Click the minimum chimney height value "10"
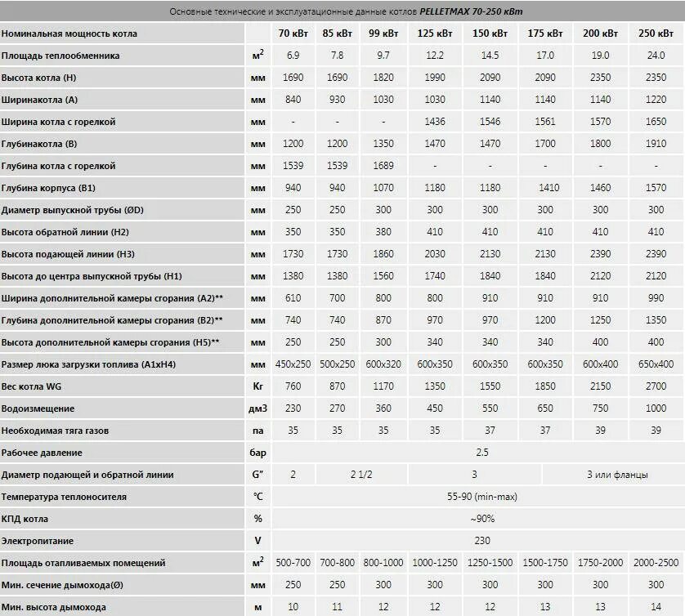Screen dimensions: 685x616 click(x=293, y=607)
